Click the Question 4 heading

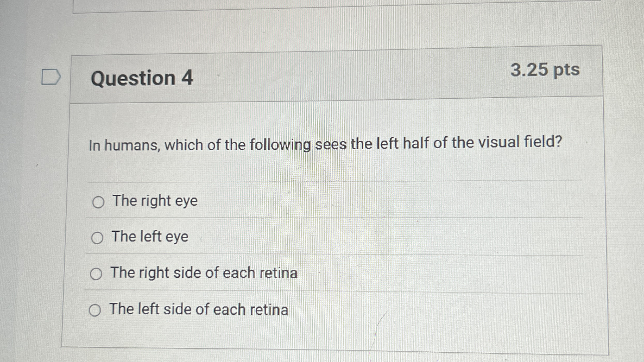(x=142, y=78)
